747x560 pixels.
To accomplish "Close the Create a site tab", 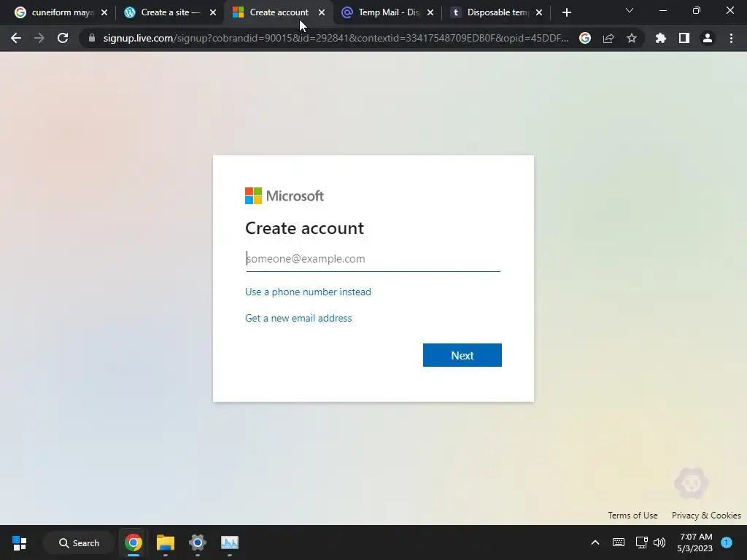I will tap(213, 12).
